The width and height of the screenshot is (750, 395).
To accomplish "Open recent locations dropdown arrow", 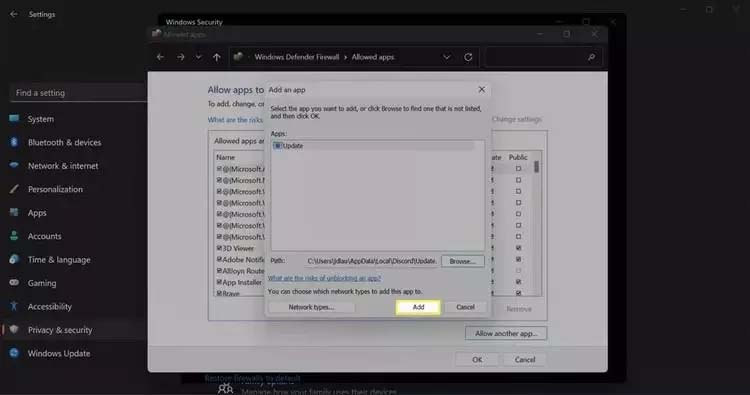I will click(198, 57).
